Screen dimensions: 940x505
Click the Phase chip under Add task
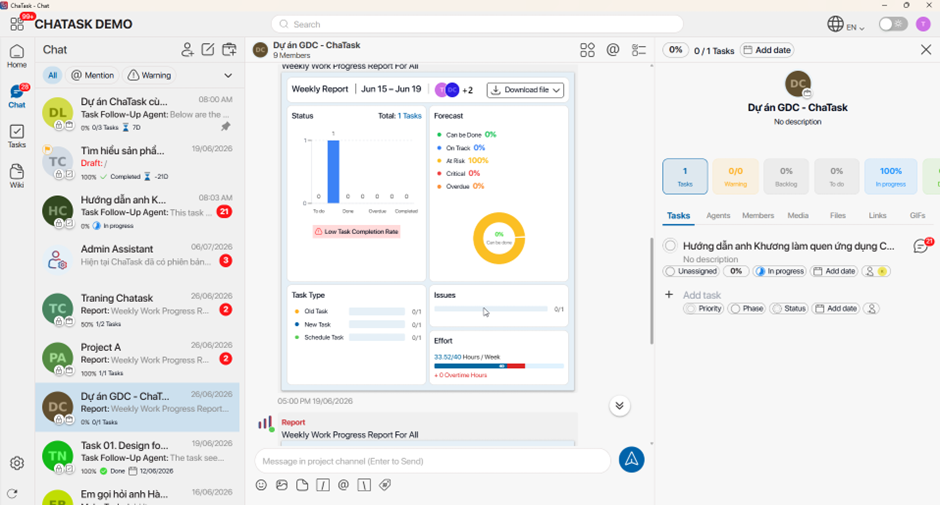(x=747, y=308)
